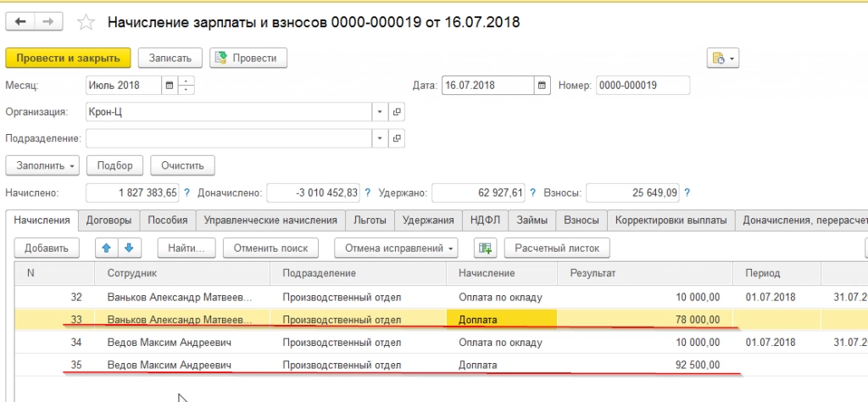Move row down with blue down arrow
The image size is (868, 402).
[129, 248]
